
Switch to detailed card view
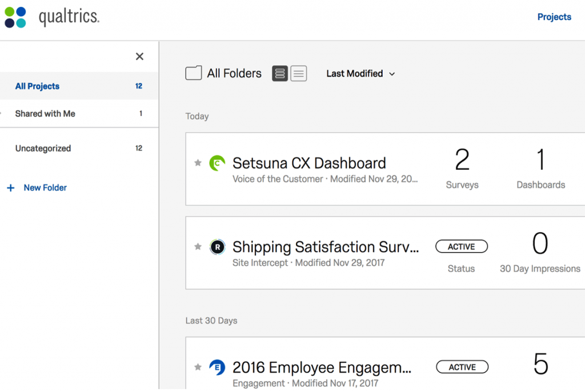pos(279,73)
